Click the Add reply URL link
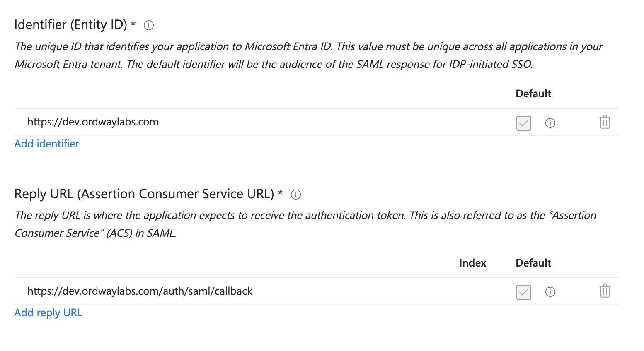This screenshot has width=644, height=351. pyautogui.click(x=48, y=313)
